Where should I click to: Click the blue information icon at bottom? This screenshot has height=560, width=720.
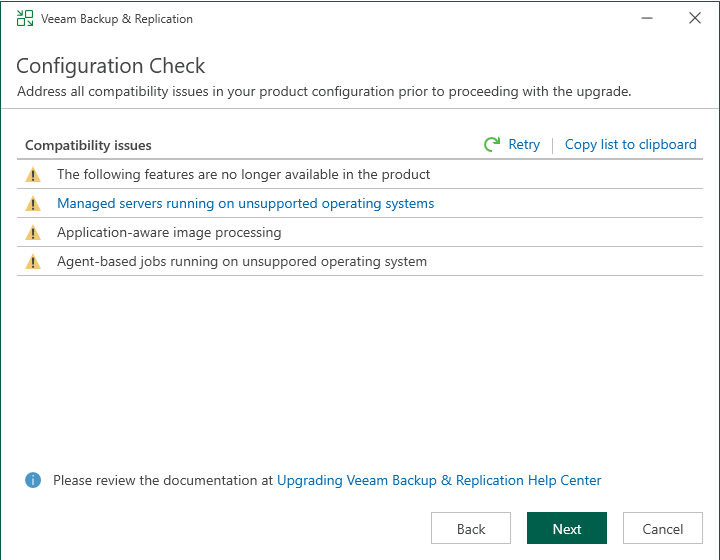click(33, 481)
